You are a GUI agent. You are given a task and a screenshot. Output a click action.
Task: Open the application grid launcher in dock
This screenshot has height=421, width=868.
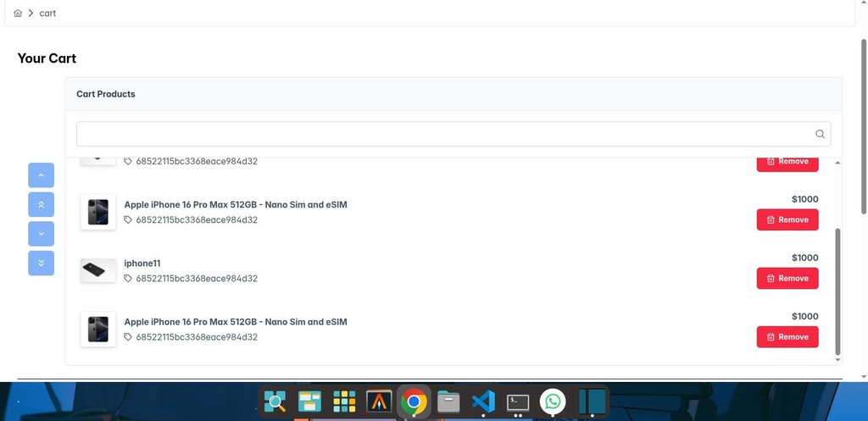coord(344,402)
